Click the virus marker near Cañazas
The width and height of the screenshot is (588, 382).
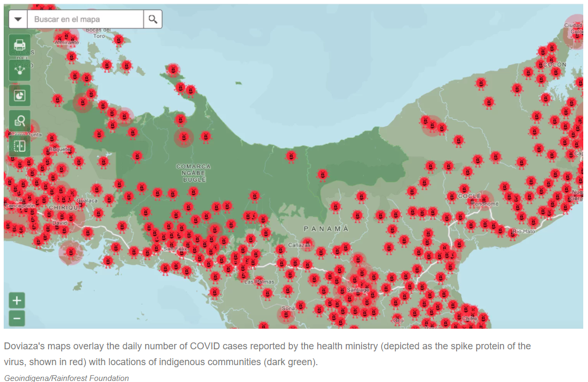[307, 243]
